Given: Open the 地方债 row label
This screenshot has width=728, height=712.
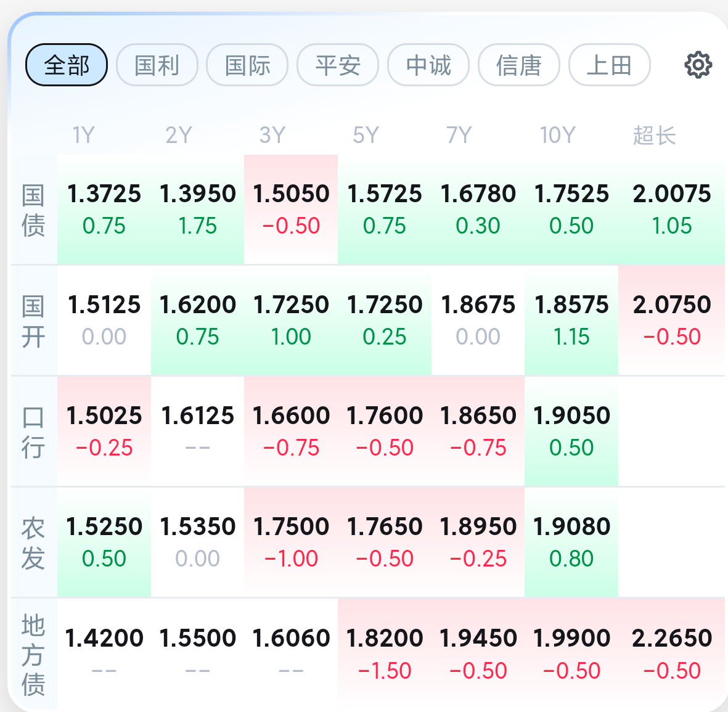Looking at the screenshot, I should tap(33, 655).
